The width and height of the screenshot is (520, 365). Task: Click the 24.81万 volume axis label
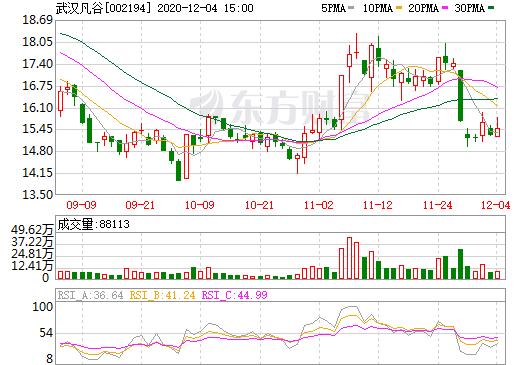[32, 254]
